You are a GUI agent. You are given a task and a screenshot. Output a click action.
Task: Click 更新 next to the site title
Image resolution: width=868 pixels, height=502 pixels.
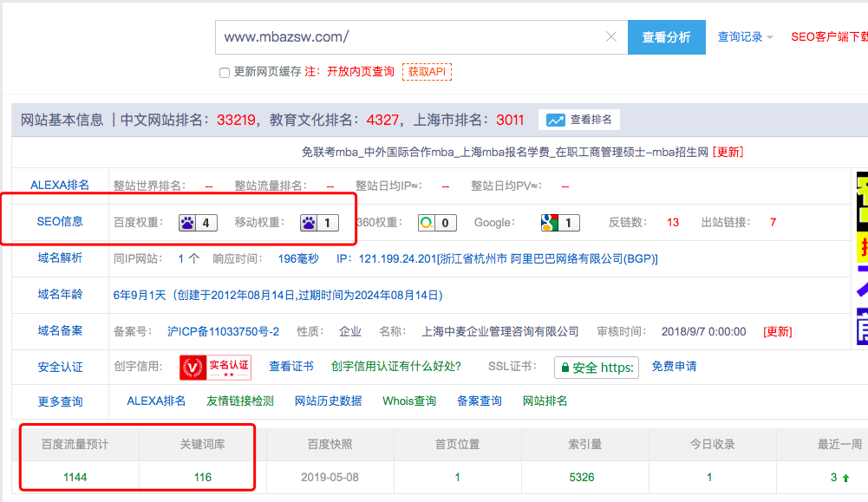click(x=728, y=153)
